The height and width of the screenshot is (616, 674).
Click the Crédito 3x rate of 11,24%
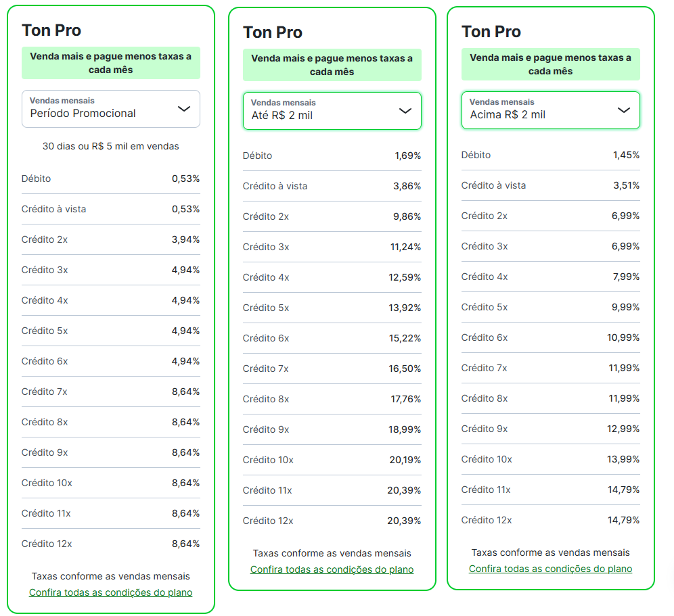pyautogui.click(x=405, y=247)
